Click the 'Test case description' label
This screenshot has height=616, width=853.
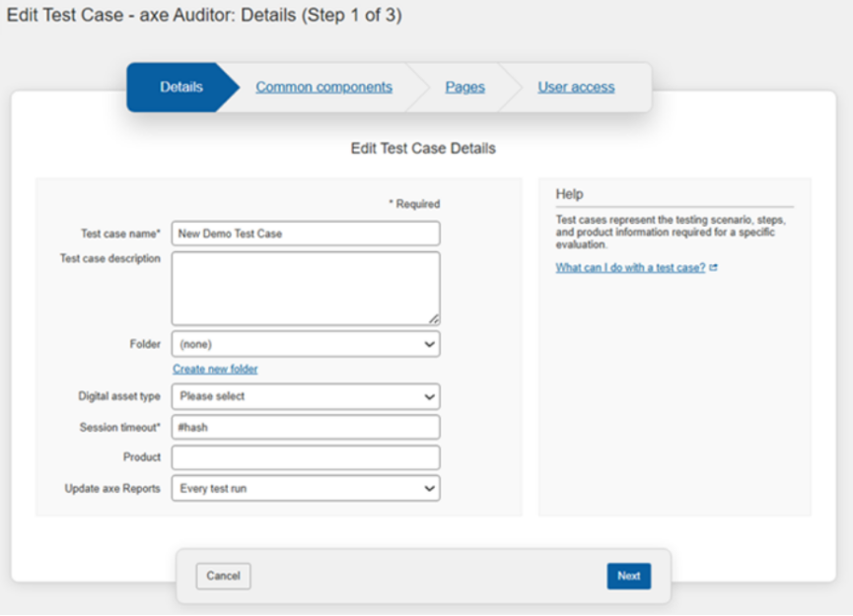[109, 259]
